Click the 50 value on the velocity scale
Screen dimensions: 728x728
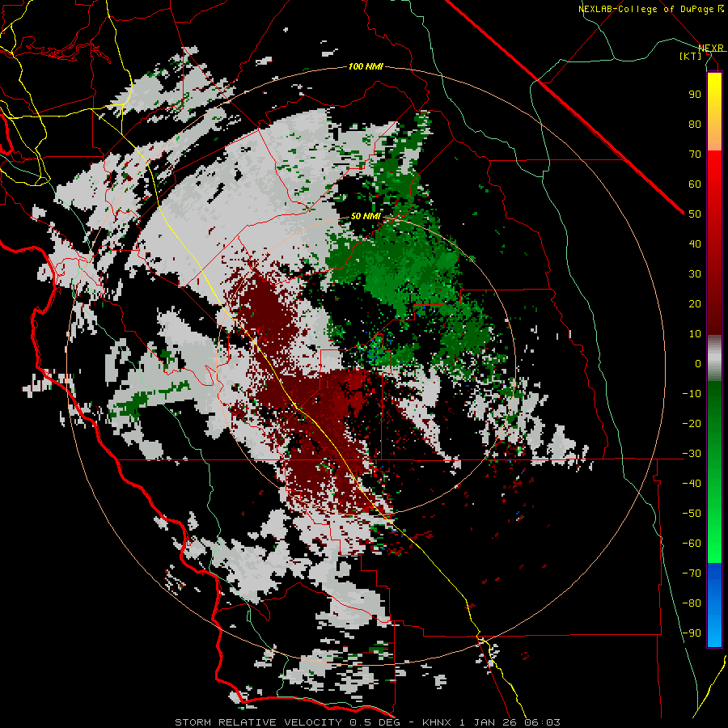[695, 214]
